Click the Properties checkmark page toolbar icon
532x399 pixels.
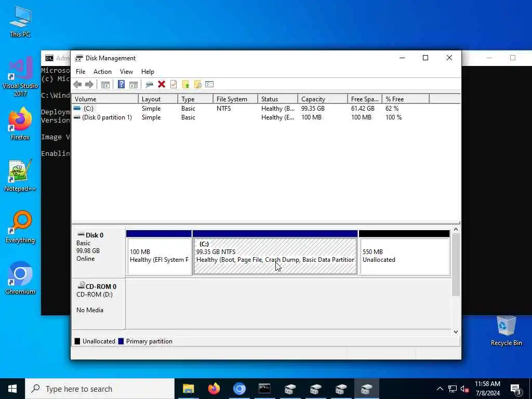pyautogui.click(x=174, y=85)
